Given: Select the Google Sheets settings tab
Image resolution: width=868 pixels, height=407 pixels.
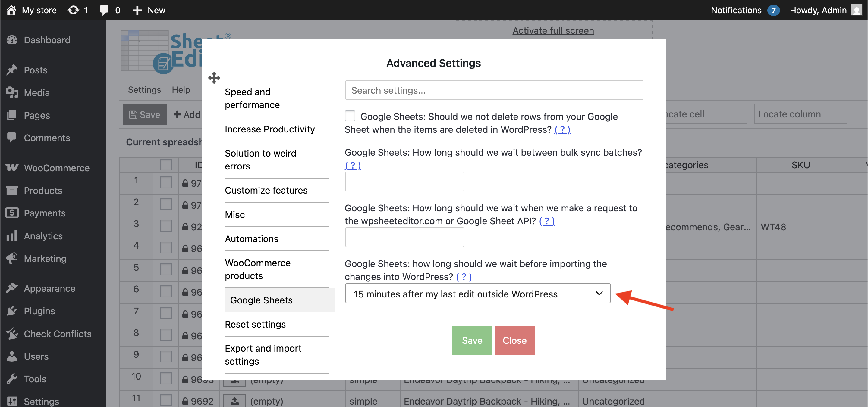Looking at the screenshot, I should tap(280, 300).
